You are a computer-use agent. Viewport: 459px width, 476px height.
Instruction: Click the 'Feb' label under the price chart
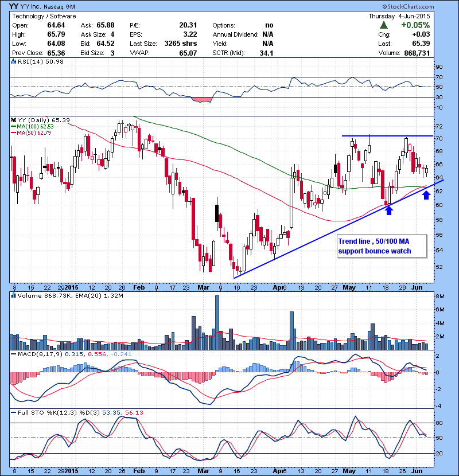click(x=139, y=287)
